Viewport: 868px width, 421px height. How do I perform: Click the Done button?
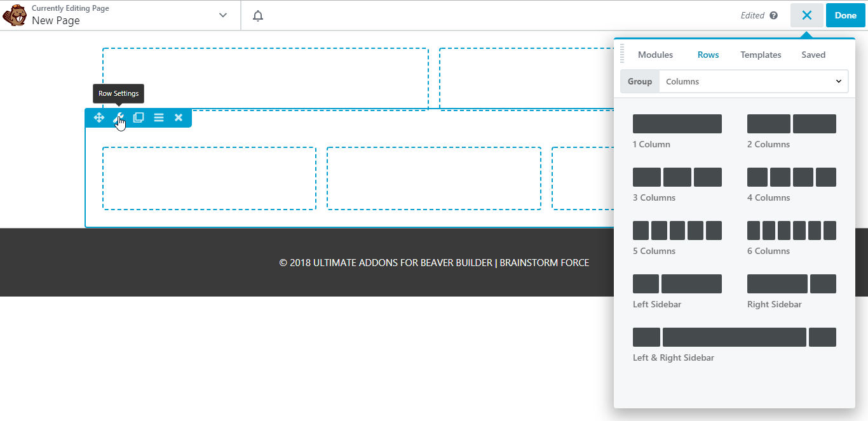[x=845, y=15]
